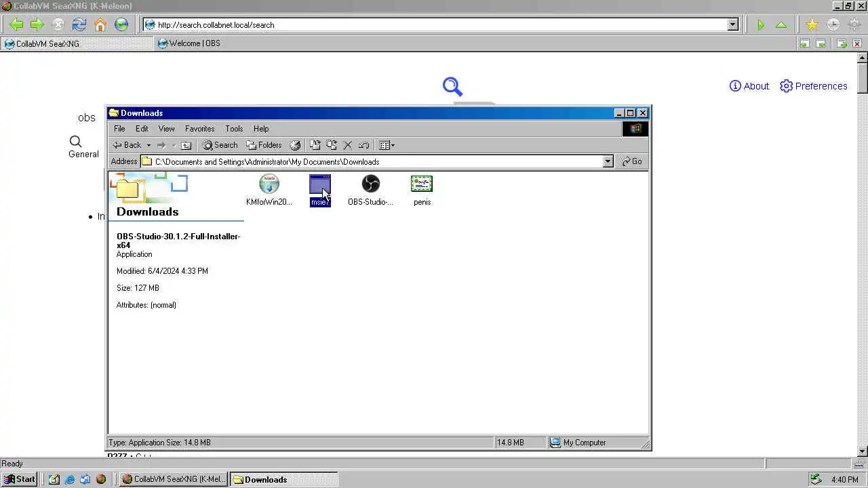The width and height of the screenshot is (868, 488).
Task: Launch K-Meleon from quick launch red icon
Action: click(x=101, y=479)
